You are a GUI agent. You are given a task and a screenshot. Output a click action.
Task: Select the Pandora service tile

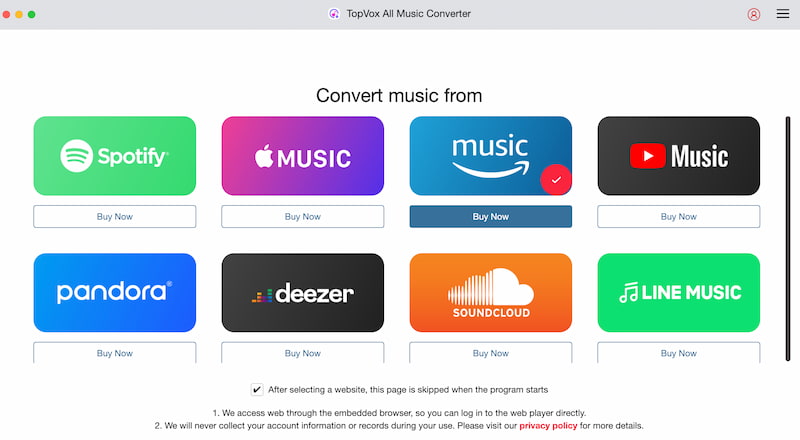115,292
